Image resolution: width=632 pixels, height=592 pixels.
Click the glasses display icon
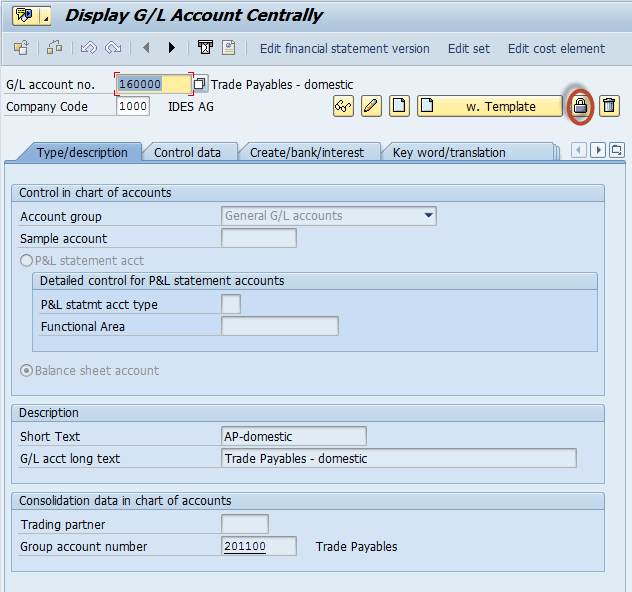coord(343,106)
